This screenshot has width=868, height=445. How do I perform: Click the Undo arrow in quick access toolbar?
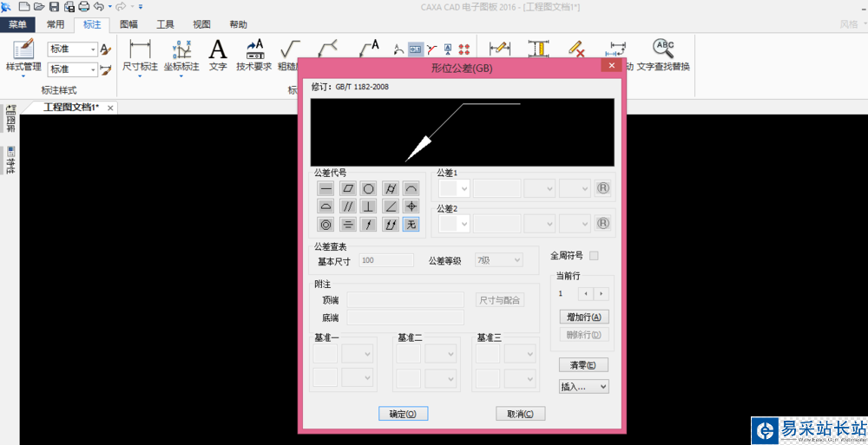pos(99,7)
